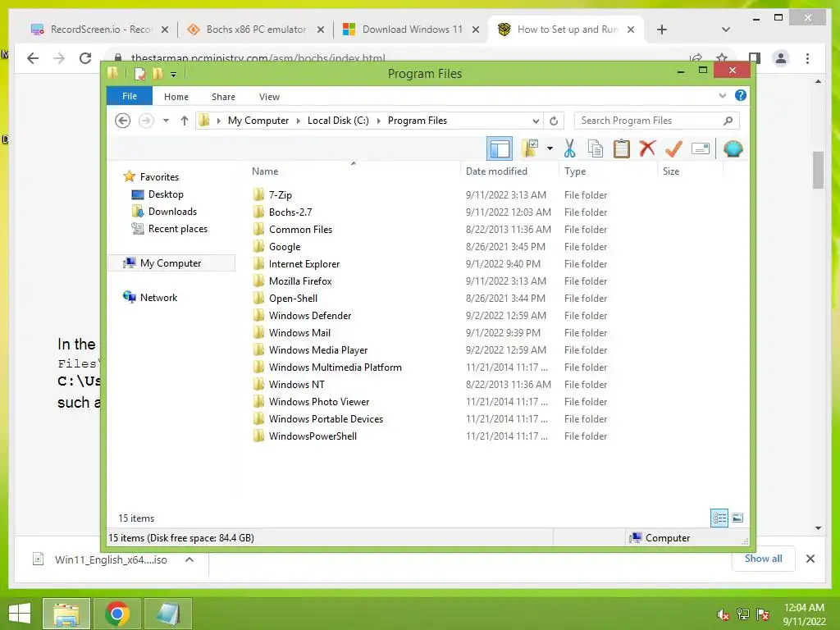This screenshot has width=840, height=630.
Task: Click the orange checkmark properties icon
Action: 673,148
